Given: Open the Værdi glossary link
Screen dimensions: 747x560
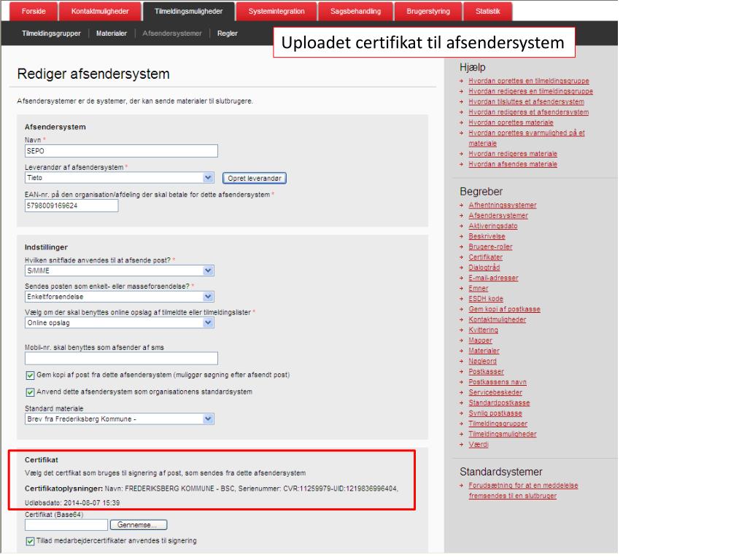Looking at the screenshot, I should (x=479, y=445).
